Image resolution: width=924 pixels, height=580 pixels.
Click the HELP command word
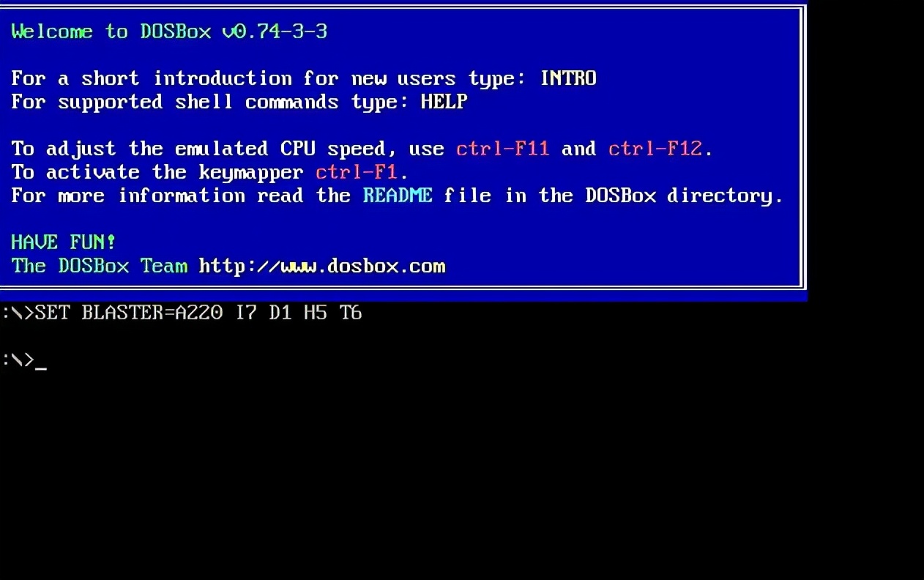(444, 102)
